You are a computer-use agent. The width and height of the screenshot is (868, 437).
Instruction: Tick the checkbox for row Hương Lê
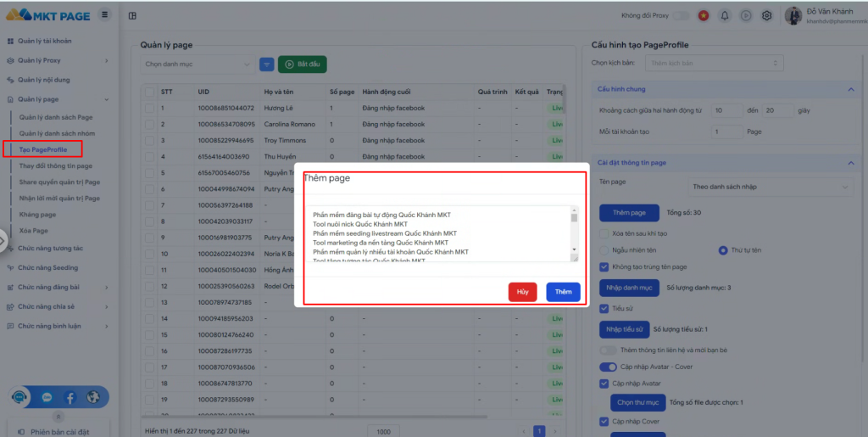(149, 108)
